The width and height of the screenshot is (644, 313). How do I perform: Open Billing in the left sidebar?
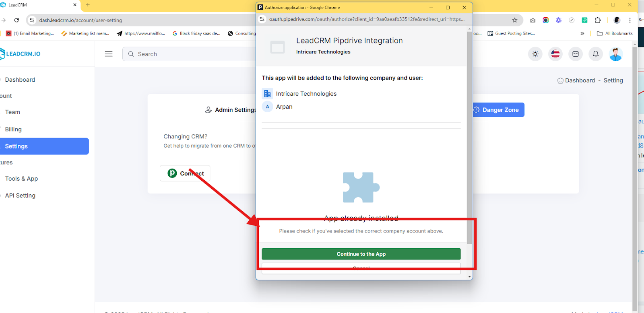tap(13, 129)
